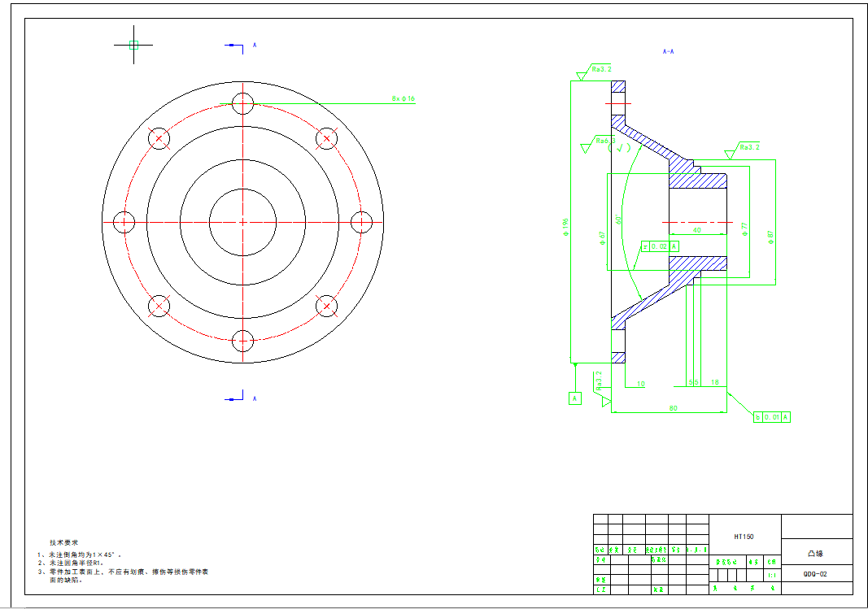The width and height of the screenshot is (868, 609).
Task: Click the crosshair cursor marker with the small square
Action: point(133,46)
